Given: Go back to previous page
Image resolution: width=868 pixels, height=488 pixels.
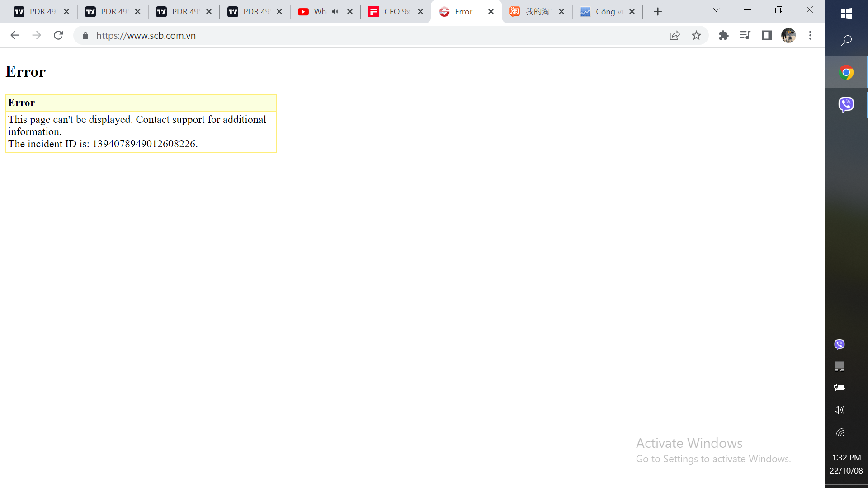Looking at the screenshot, I should pyautogui.click(x=15, y=35).
